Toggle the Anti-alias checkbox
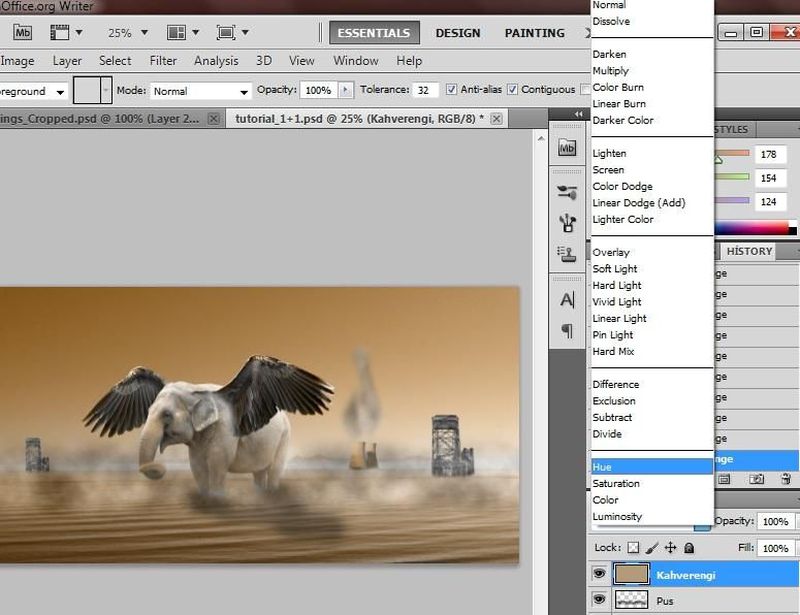 point(452,90)
